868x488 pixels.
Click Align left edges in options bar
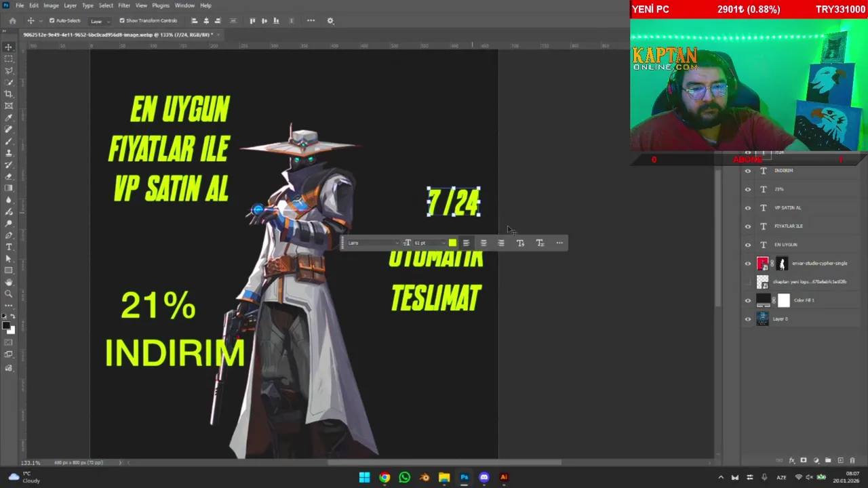[x=194, y=21]
